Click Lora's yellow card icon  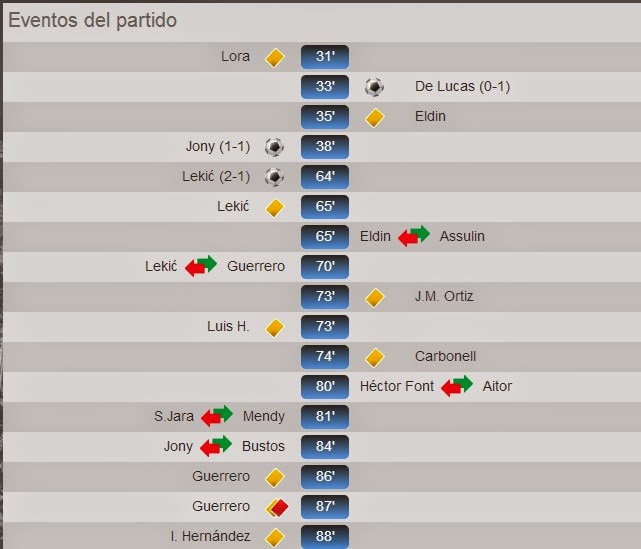pyautogui.click(x=274, y=57)
